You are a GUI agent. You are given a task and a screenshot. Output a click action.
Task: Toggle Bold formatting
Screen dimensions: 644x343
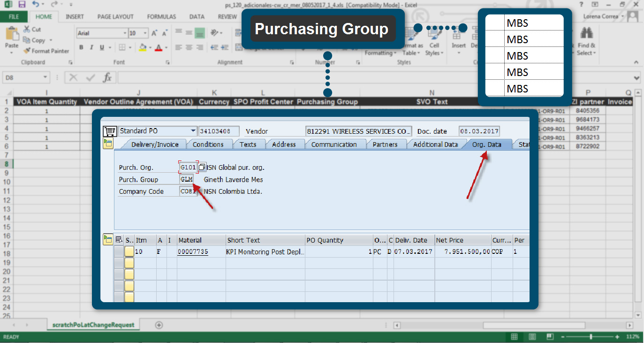point(81,47)
